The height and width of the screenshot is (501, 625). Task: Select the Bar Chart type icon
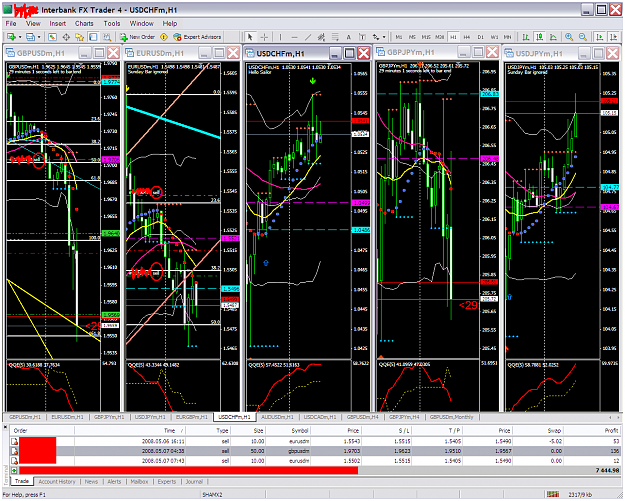point(526,37)
